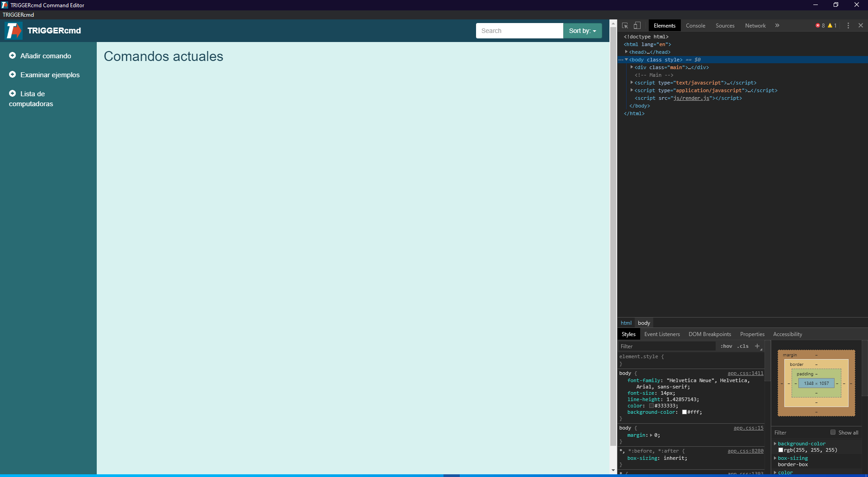Close the DevTools panel
The image size is (868, 477).
[861, 25]
